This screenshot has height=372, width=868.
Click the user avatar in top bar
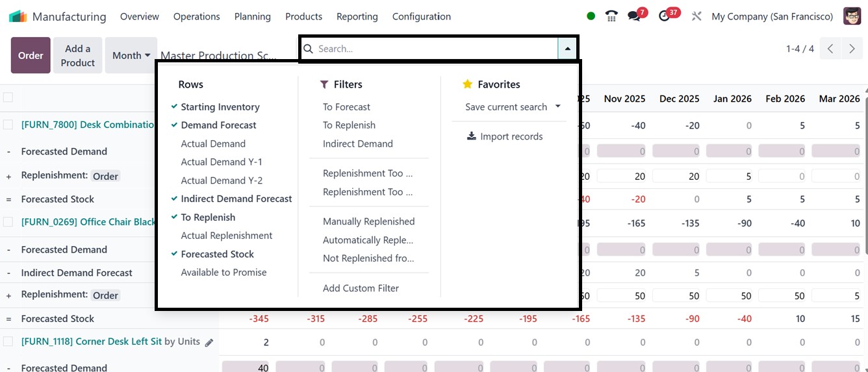[852, 16]
